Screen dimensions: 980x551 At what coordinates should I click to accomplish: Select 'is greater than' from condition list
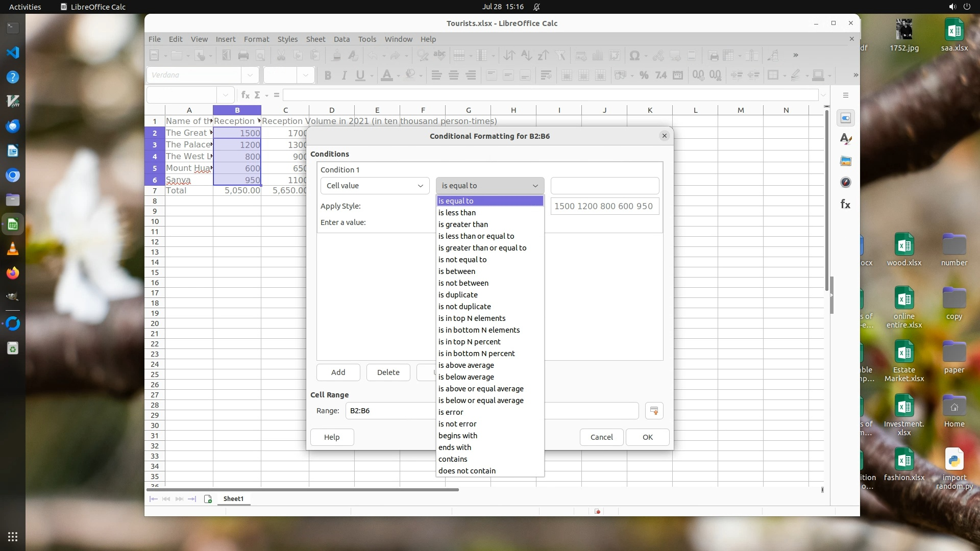(x=463, y=224)
